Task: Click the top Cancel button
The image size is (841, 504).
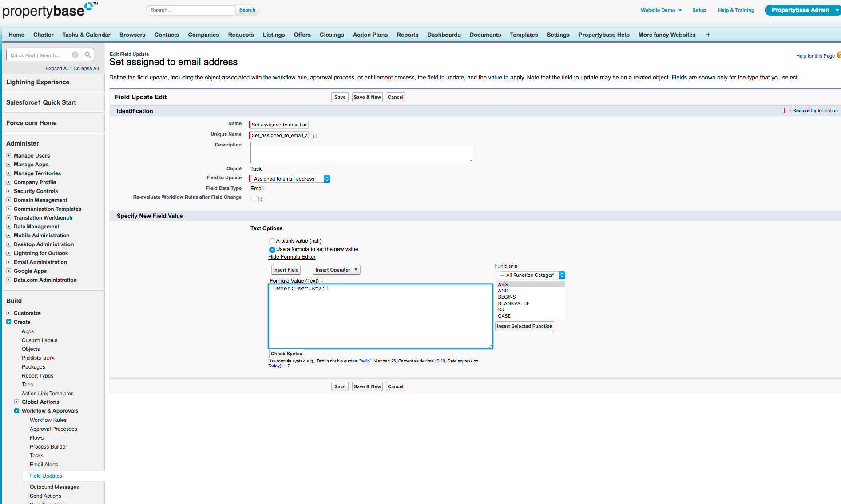Action: pyautogui.click(x=395, y=97)
